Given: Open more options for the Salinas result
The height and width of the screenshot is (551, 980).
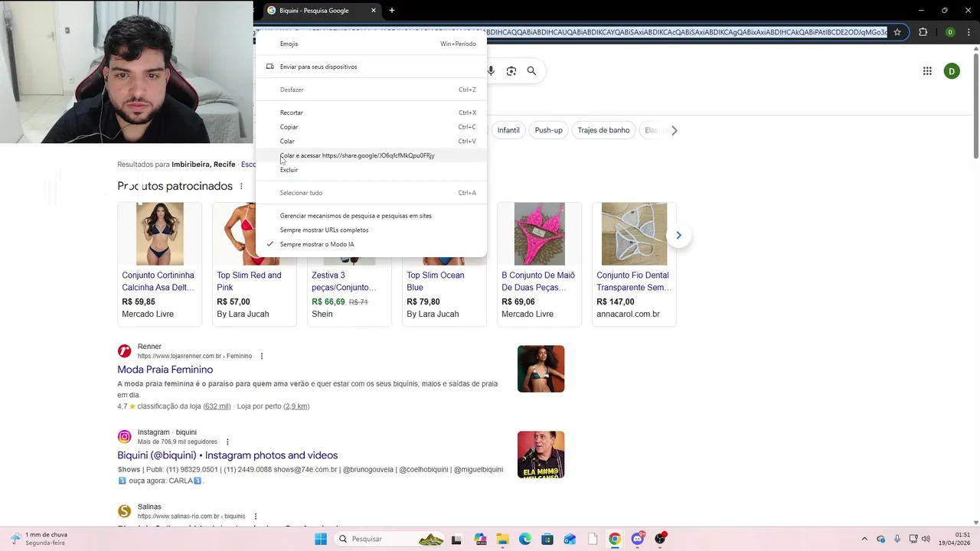Looking at the screenshot, I should pos(255,516).
